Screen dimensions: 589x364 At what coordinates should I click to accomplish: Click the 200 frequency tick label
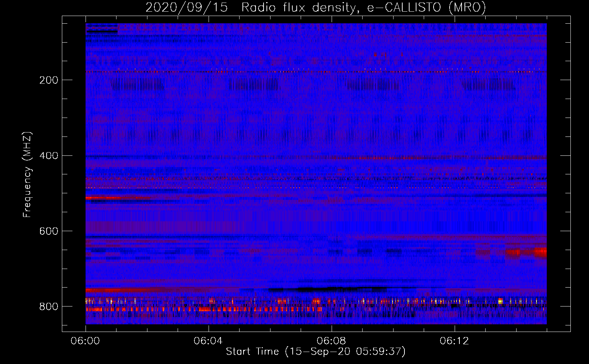[49, 80]
